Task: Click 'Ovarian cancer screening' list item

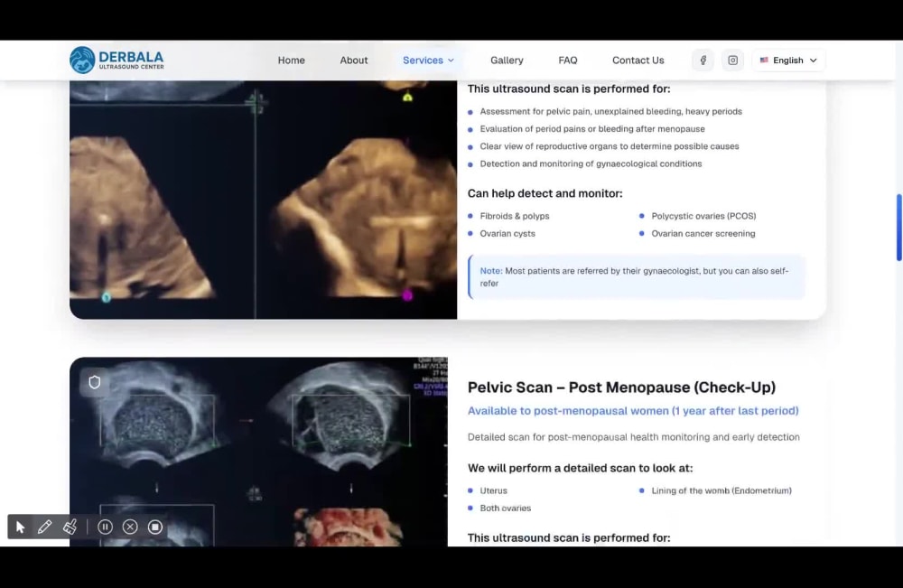Action: point(703,233)
